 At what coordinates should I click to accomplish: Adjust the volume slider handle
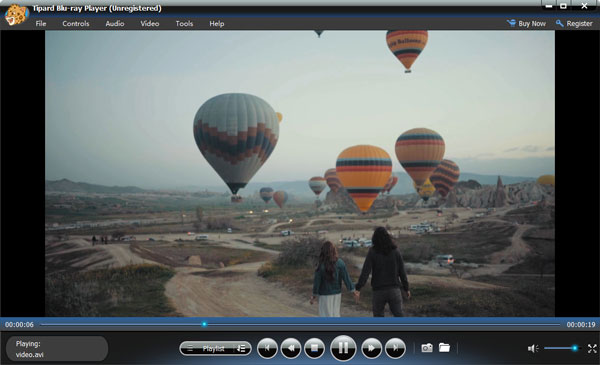pyautogui.click(x=575, y=348)
